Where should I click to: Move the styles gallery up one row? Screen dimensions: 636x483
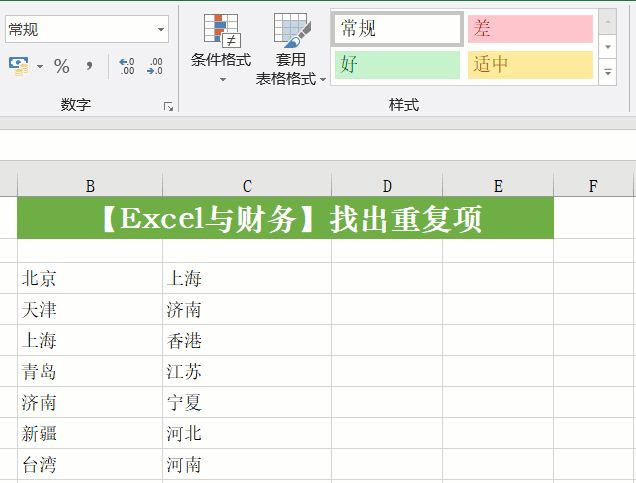click(x=608, y=21)
